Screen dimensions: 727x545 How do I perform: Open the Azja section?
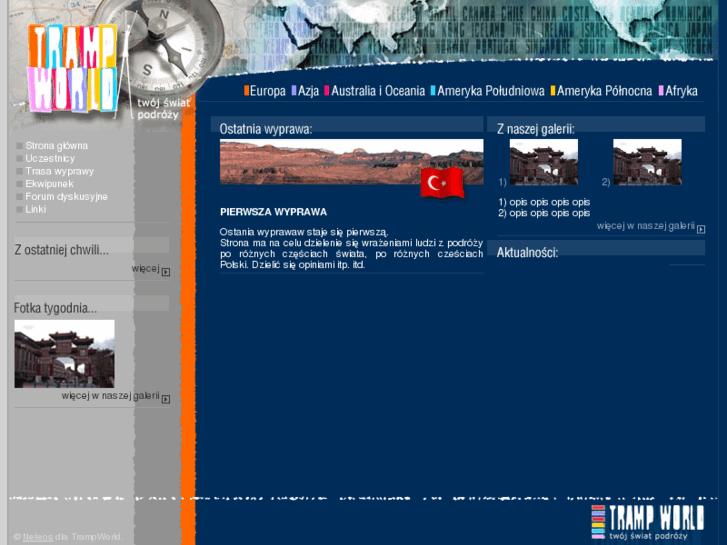click(308, 91)
